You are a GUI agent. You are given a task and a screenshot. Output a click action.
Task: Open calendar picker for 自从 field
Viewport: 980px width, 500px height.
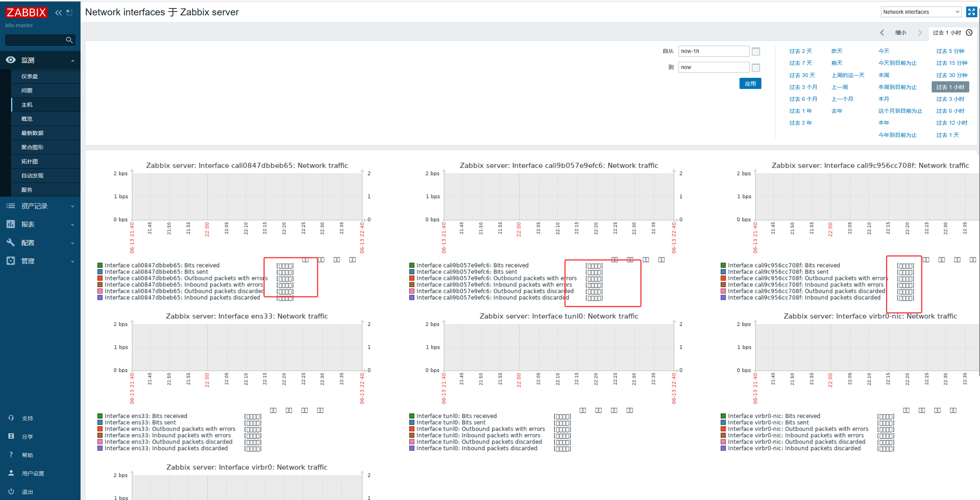756,51
